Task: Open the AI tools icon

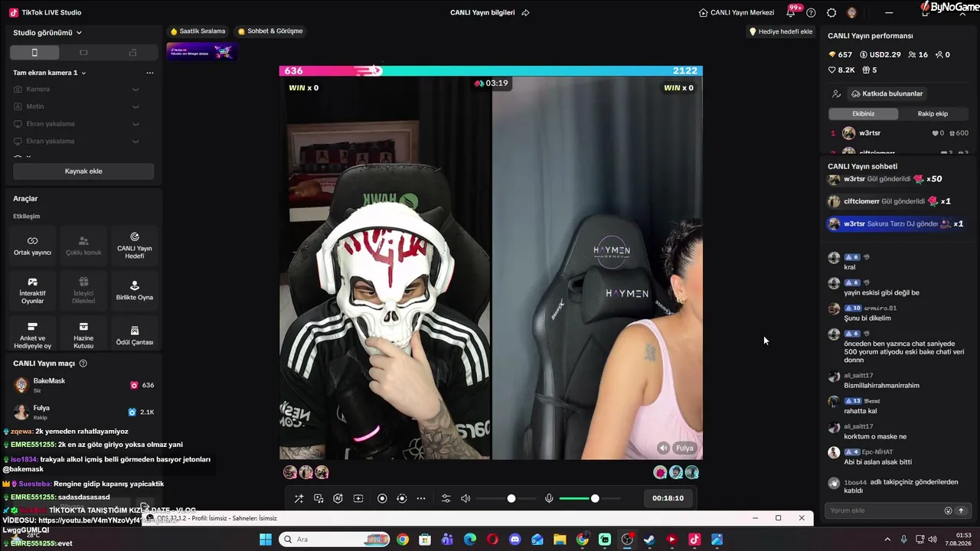Action: click(338, 498)
